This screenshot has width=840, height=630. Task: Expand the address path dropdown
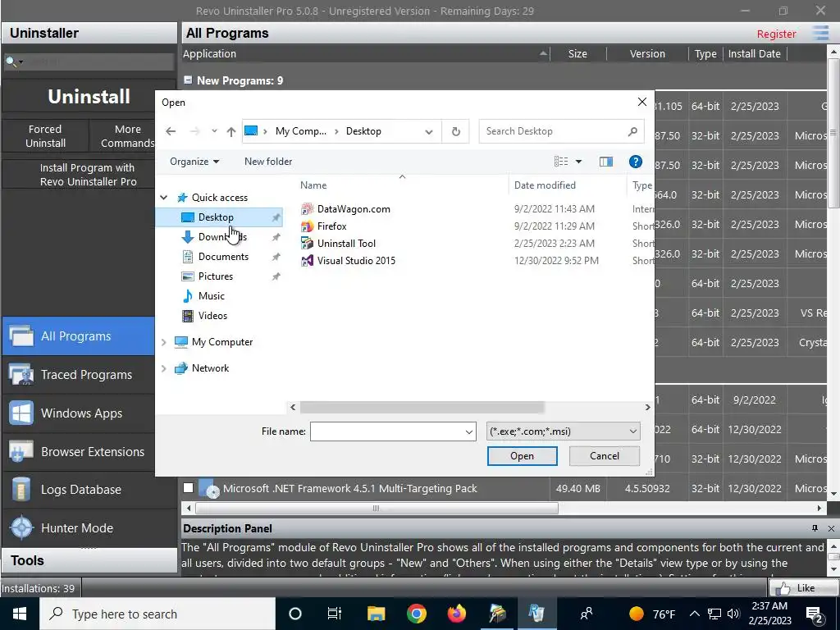(429, 132)
